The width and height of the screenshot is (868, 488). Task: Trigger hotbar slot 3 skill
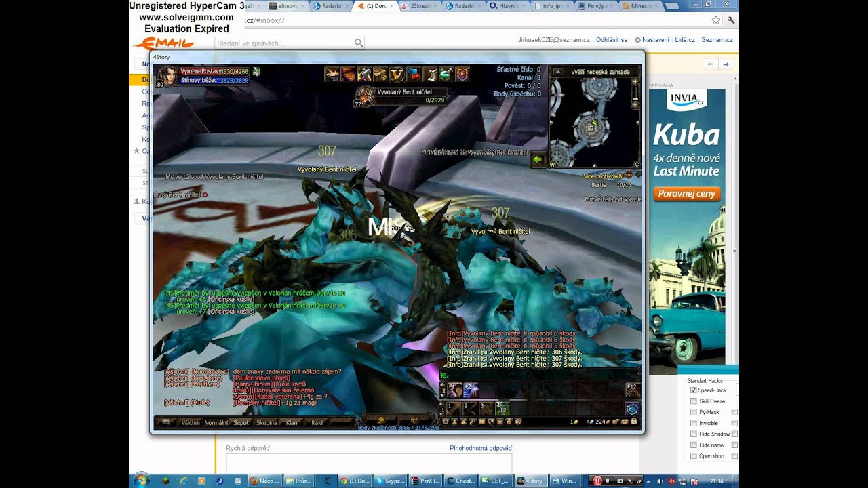click(488, 409)
